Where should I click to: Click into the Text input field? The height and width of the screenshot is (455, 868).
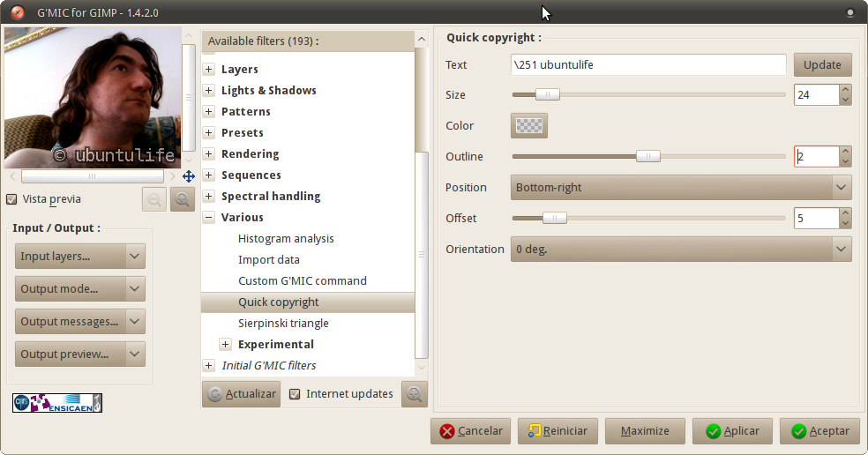tap(648, 65)
